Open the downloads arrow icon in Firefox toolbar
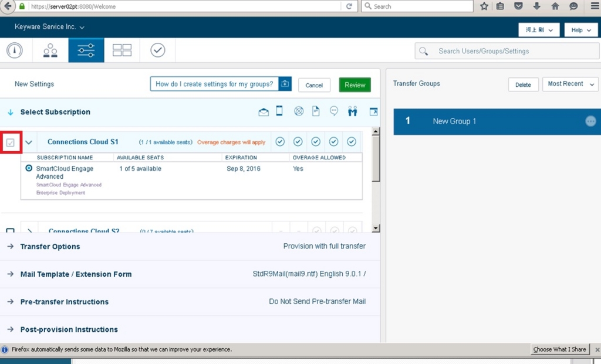 point(536,6)
